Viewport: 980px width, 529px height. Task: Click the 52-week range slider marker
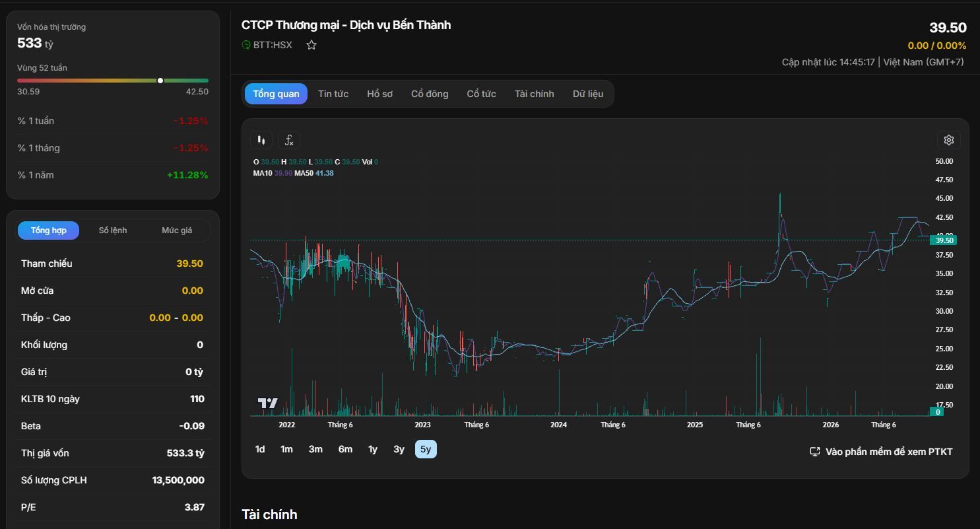[160, 81]
